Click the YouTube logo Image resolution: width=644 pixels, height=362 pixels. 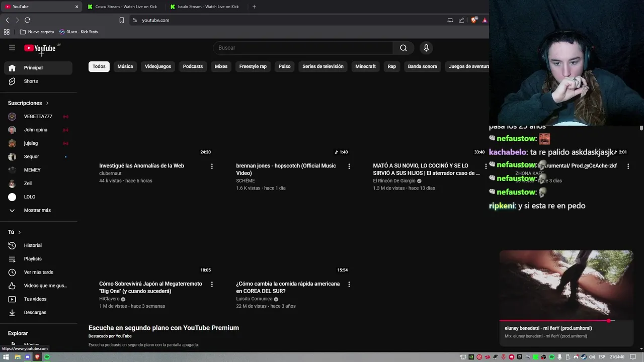pos(40,48)
